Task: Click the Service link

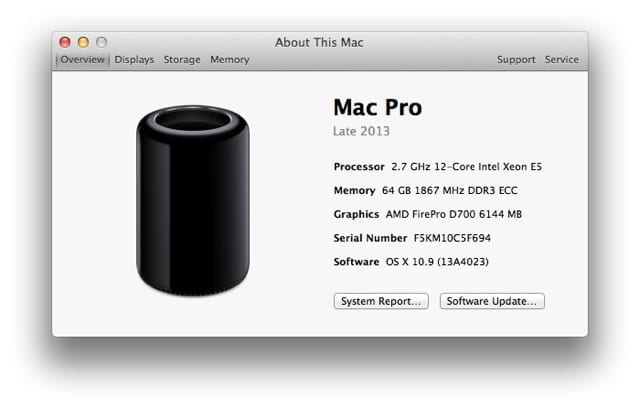Action: pyautogui.click(x=562, y=60)
